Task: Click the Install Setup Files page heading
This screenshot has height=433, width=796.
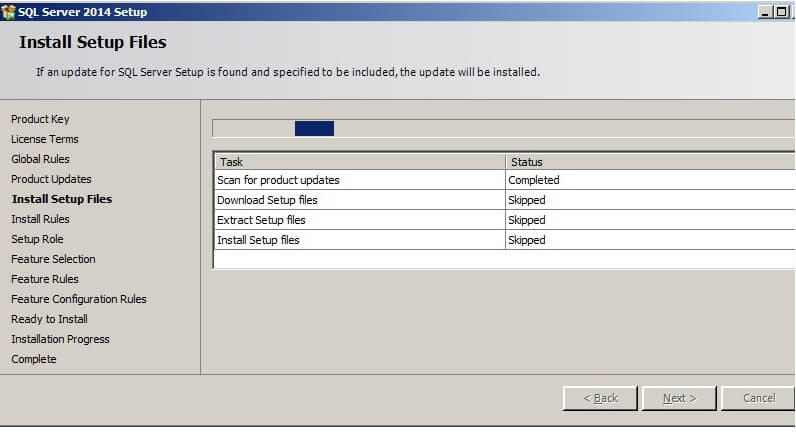Action: pos(93,42)
